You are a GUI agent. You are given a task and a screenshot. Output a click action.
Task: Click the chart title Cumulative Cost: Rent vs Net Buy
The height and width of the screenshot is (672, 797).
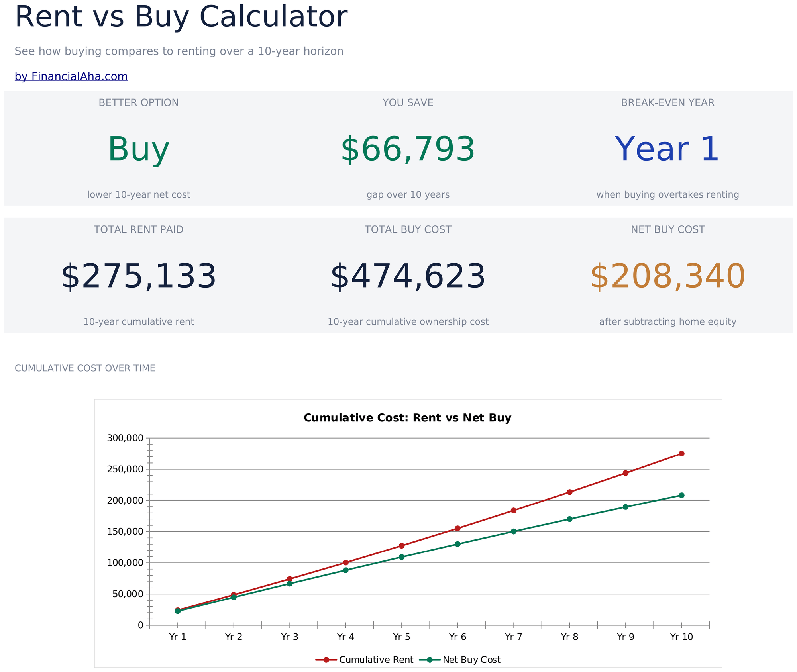(x=408, y=418)
